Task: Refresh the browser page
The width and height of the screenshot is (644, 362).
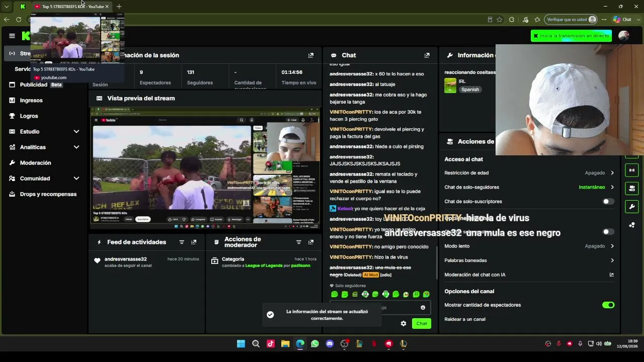Action: [x=19, y=20]
